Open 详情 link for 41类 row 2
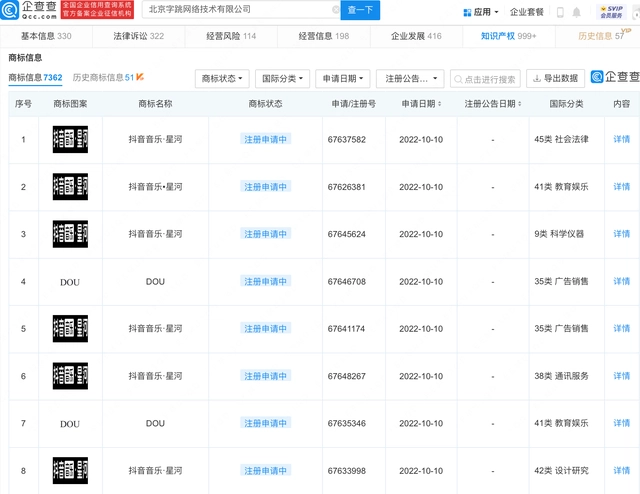640x494 pixels. pos(622,187)
